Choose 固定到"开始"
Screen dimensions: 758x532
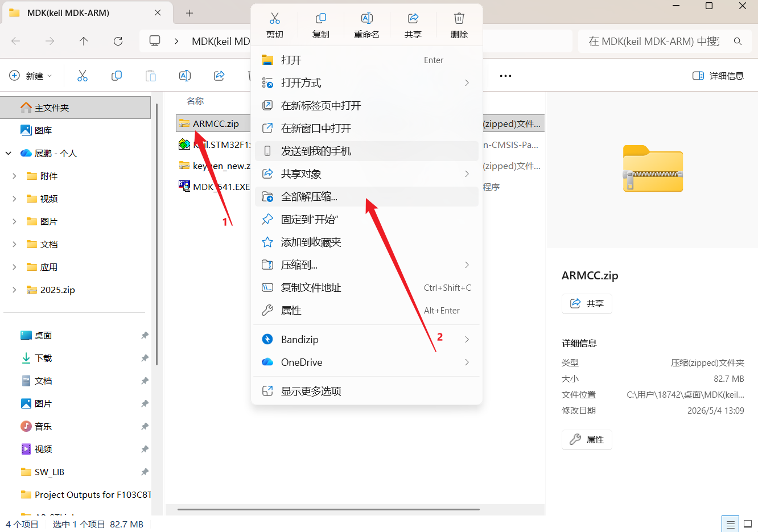tap(366, 220)
